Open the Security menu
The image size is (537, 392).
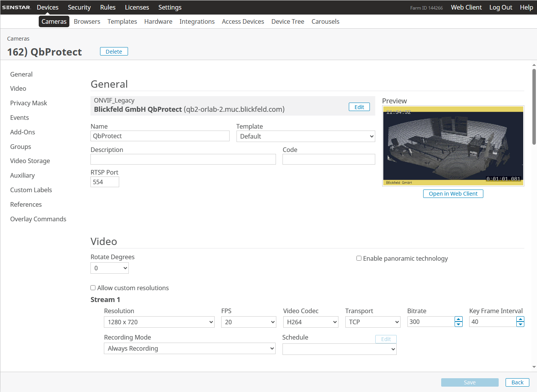(x=79, y=7)
